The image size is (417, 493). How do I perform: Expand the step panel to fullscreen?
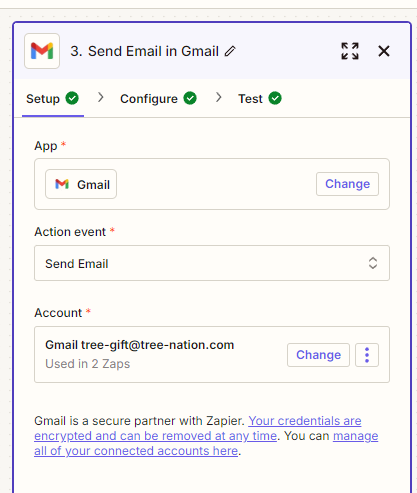click(350, 51)
